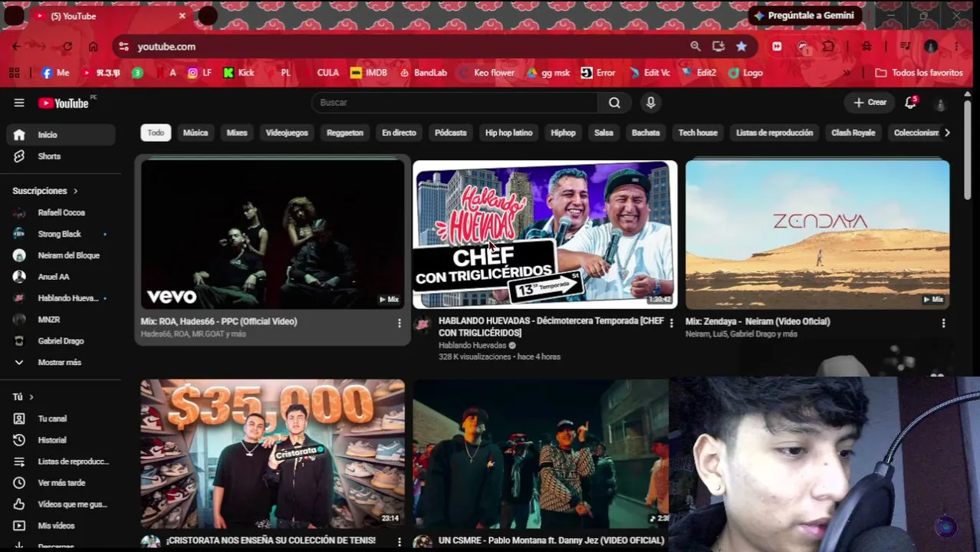Open UN CSMRE Pablo Montana video thumbnail

[x=541, y=453]
